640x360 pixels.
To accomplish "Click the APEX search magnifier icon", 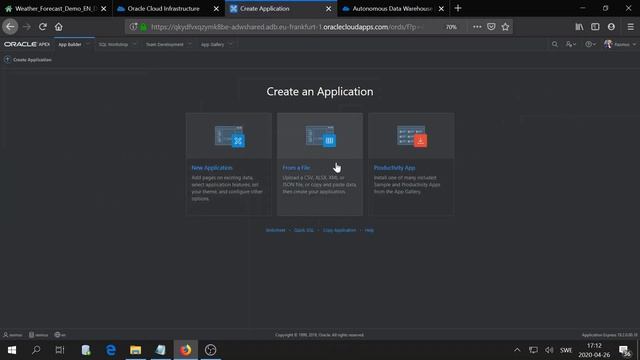I will 555,44.
